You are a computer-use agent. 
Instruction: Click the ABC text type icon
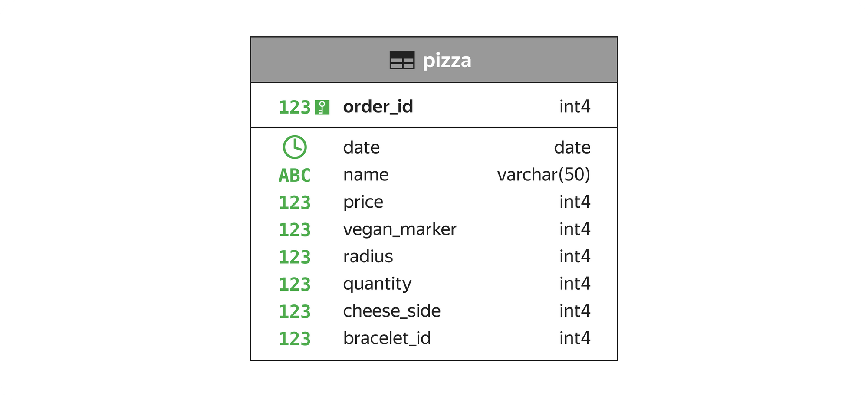click(295, 176)
